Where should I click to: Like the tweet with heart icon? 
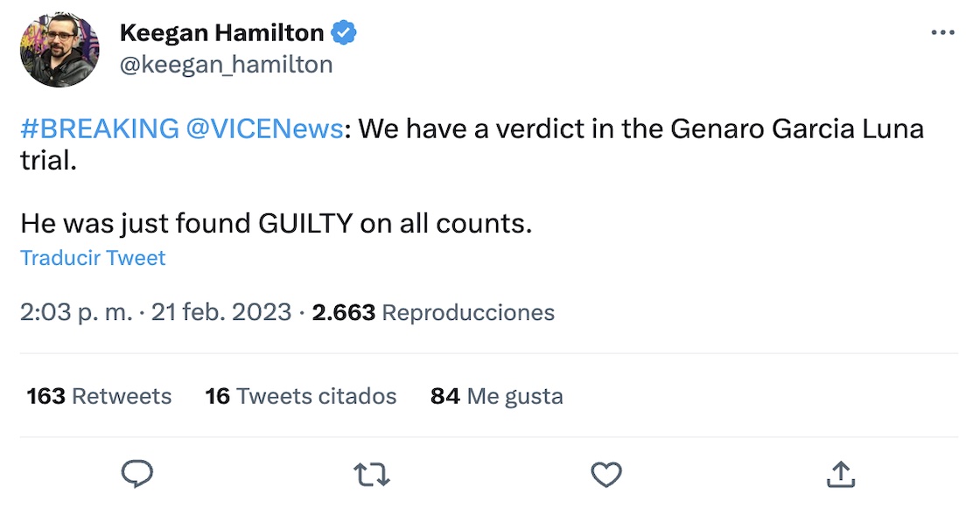click(605, 474)
